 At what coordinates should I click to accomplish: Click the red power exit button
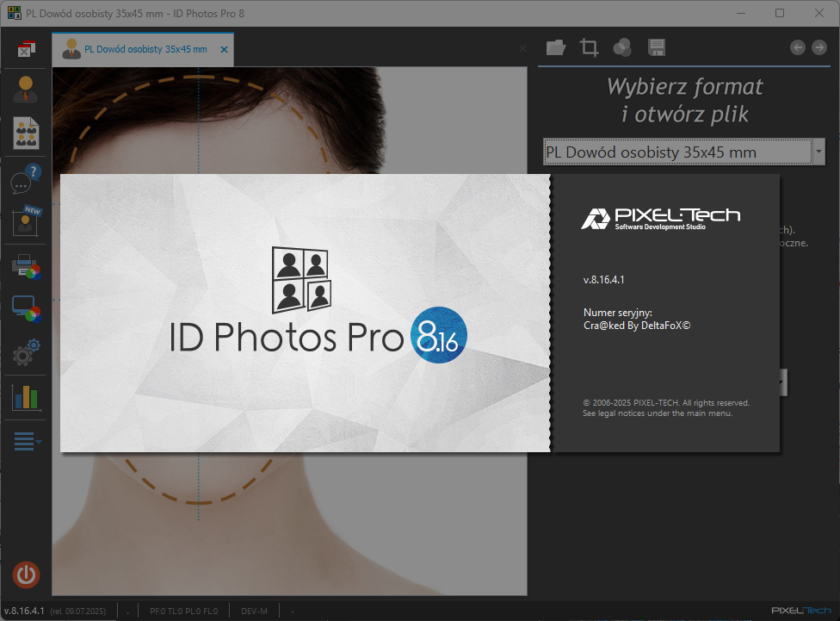point(26,574)
